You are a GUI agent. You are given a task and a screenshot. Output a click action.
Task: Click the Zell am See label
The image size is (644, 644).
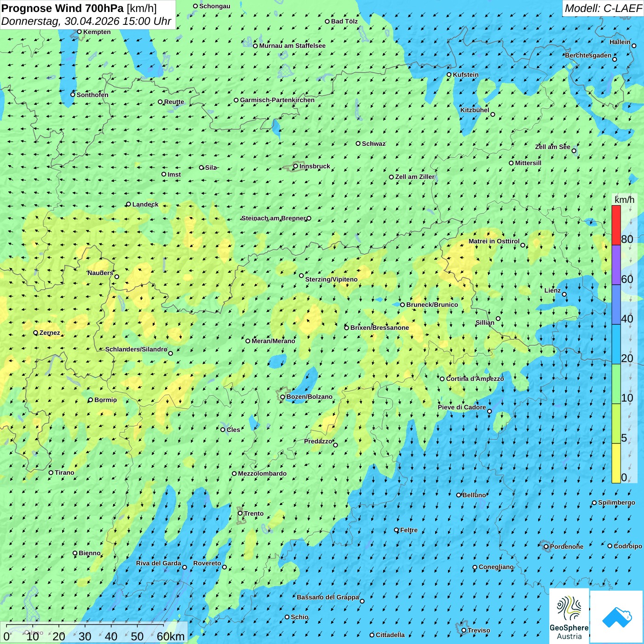tap(552, 147)
